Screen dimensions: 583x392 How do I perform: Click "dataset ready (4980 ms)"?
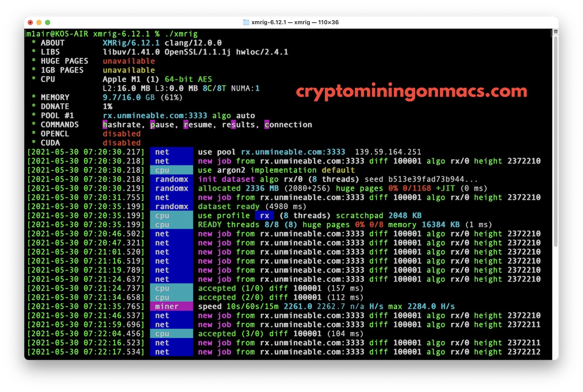(x=252, y=207)
